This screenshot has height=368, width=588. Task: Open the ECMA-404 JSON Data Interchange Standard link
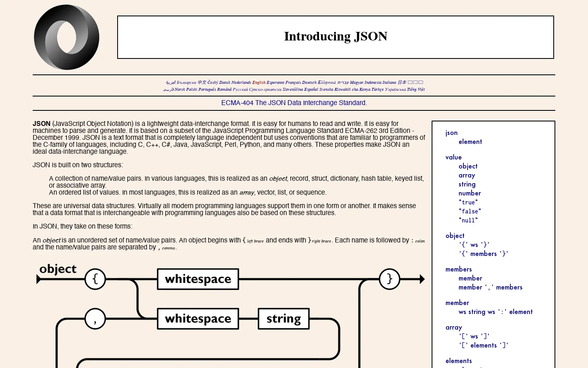pos(294,103)
